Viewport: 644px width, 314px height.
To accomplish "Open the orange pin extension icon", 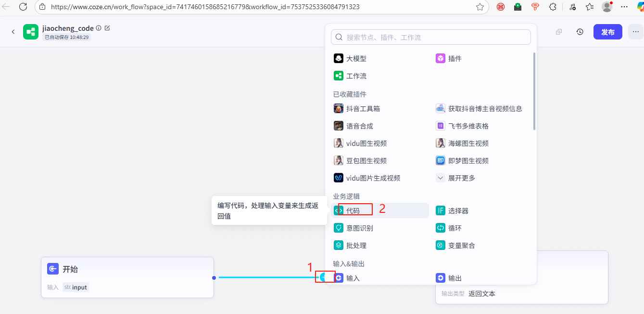I will point(535,7).
